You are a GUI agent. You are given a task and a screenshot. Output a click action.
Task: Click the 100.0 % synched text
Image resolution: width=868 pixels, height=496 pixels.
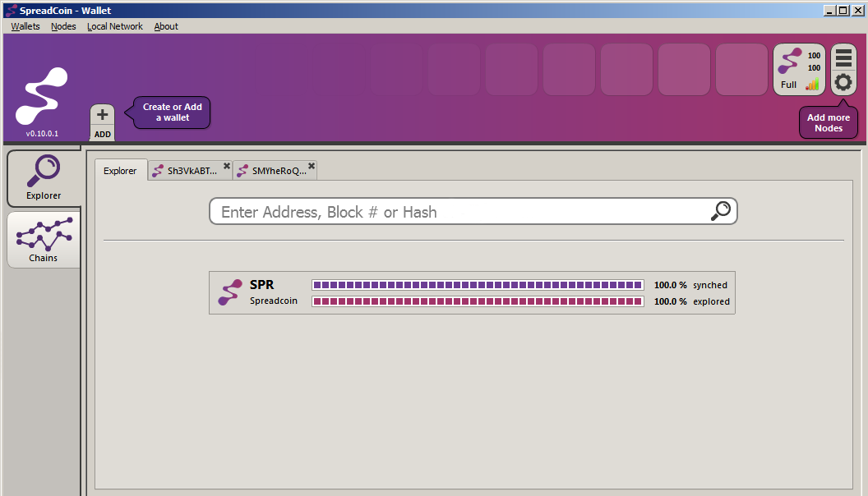click(x=690, y=285)
